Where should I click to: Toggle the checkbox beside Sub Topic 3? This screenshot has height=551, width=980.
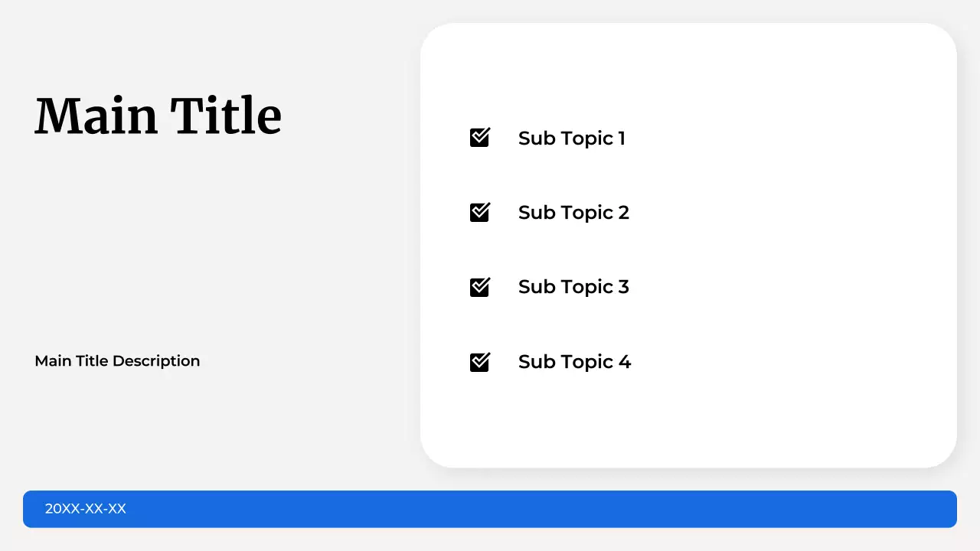point(479,287)
